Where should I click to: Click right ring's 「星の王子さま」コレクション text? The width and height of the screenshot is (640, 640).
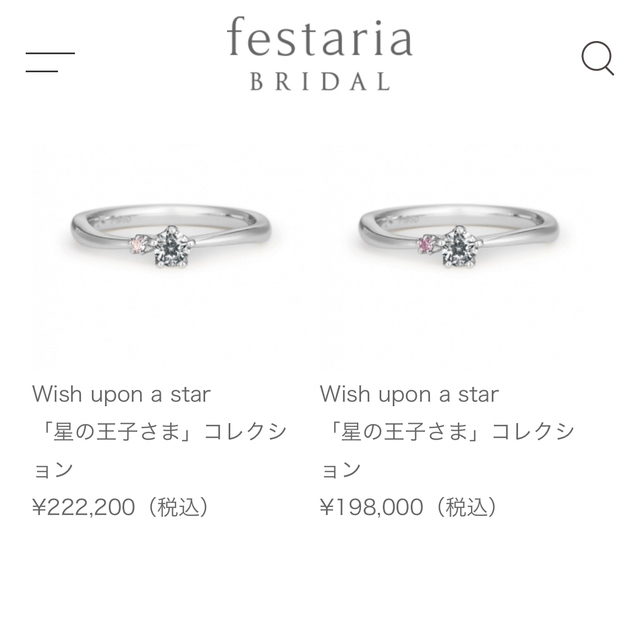point(448,451)
